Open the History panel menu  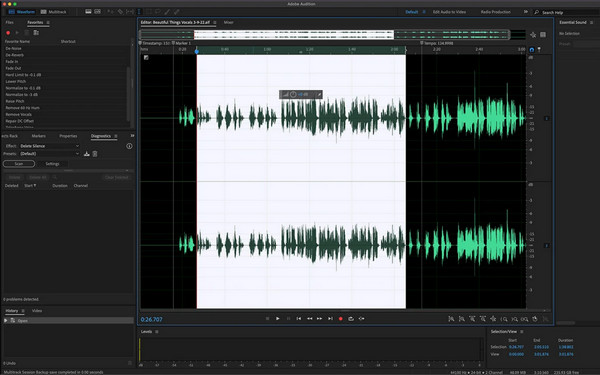click(x=23, y=311)
